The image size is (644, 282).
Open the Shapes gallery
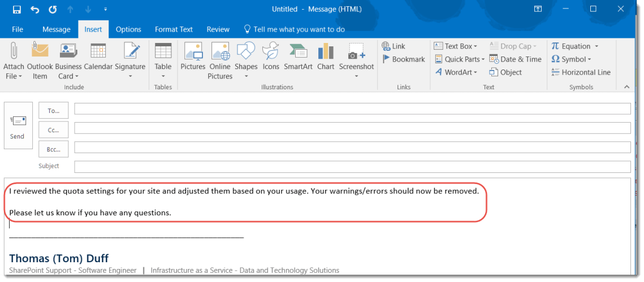[x=246, y=60]
